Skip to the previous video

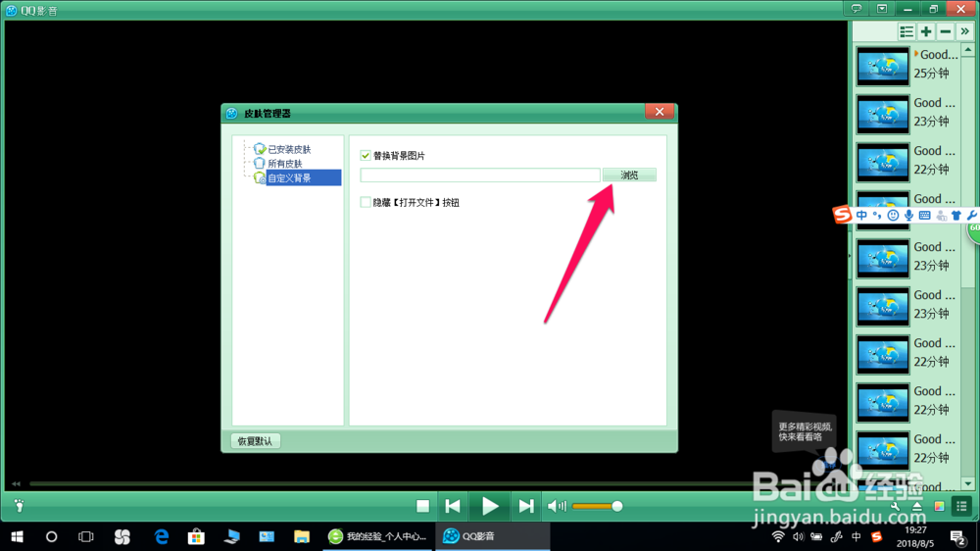453,506
